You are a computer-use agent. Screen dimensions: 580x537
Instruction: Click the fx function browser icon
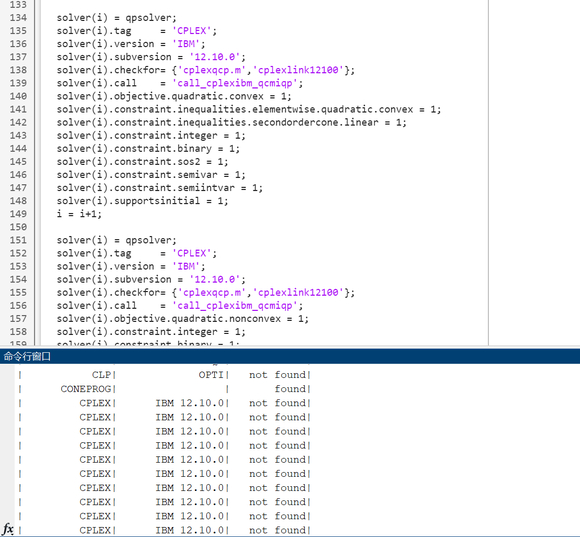(8, 529)
